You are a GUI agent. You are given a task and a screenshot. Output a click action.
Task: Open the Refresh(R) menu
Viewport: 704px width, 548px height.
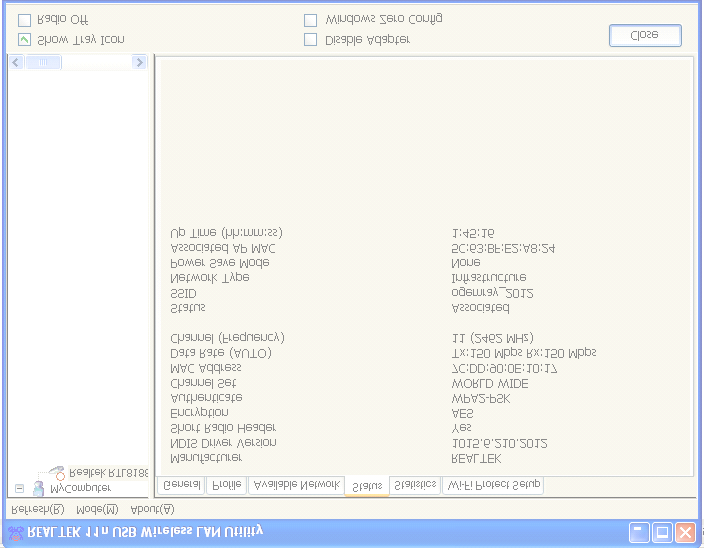coord(38,510)
